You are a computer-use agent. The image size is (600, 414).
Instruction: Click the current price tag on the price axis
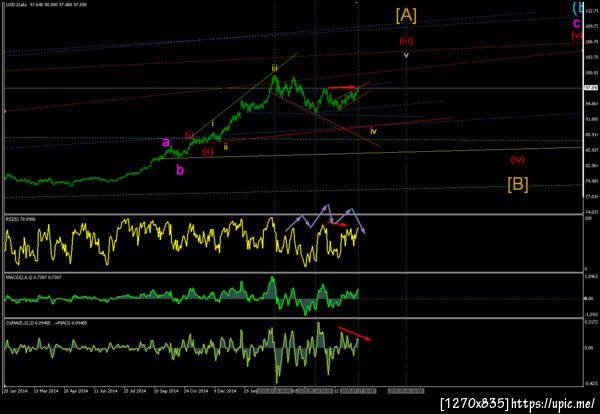591,88
